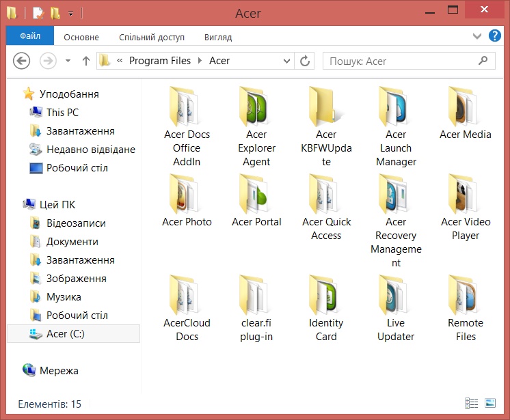Select the Live Updater folder
The width and height of the screenshot is (510, 420).
coord(396,308)
